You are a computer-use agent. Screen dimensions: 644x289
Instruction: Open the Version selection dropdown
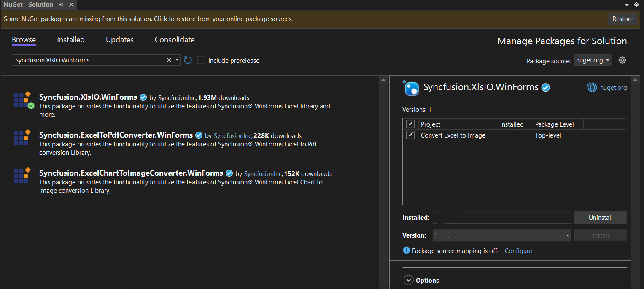[x=502, y=235]
